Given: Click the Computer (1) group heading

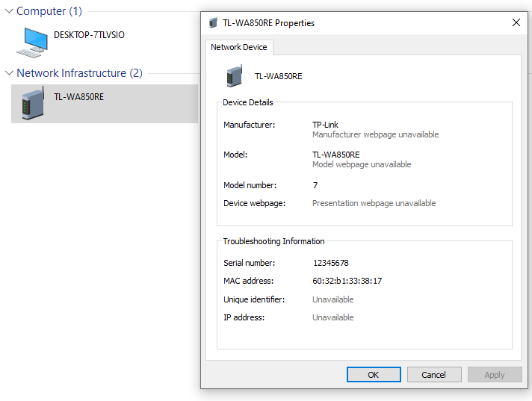Looking at the screenshot, I should (49, 11).
